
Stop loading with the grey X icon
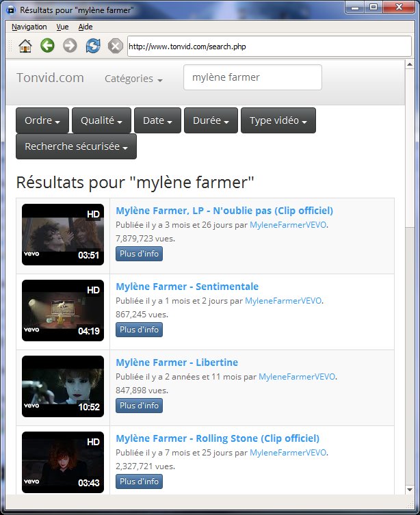116,46
